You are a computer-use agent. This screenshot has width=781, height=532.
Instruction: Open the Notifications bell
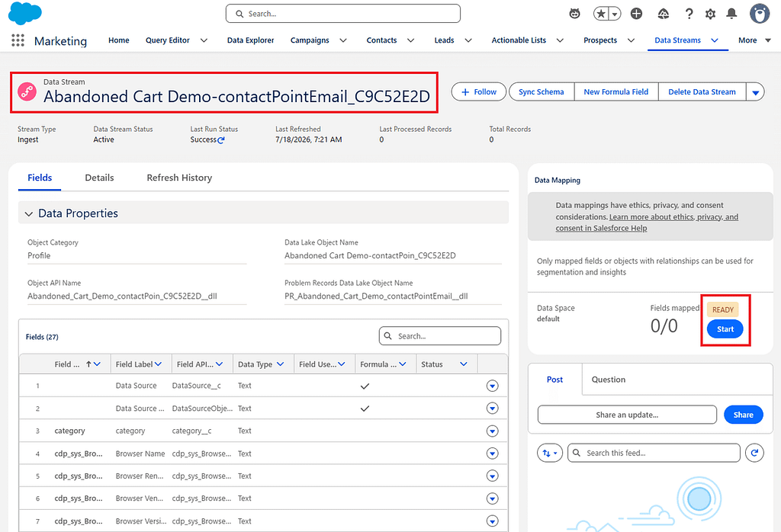point(731,14)
